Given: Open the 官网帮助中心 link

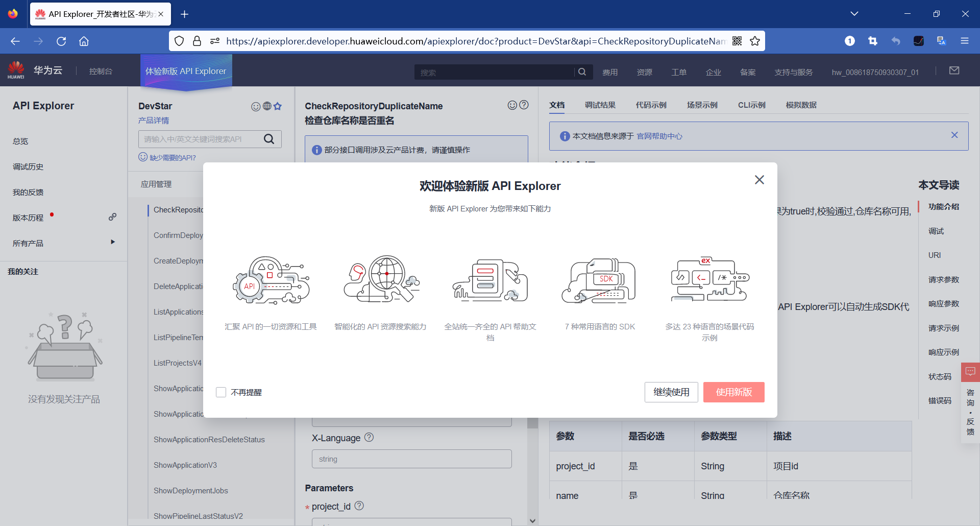Looking at the screenshot, I should (659, 136).
